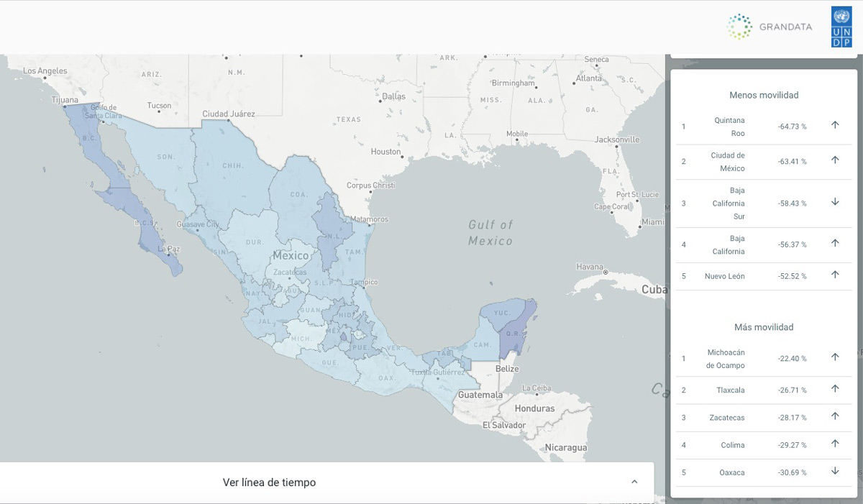Select Quintana Roo state on the map
Screen dimensions: 863x504
[515, 333]
